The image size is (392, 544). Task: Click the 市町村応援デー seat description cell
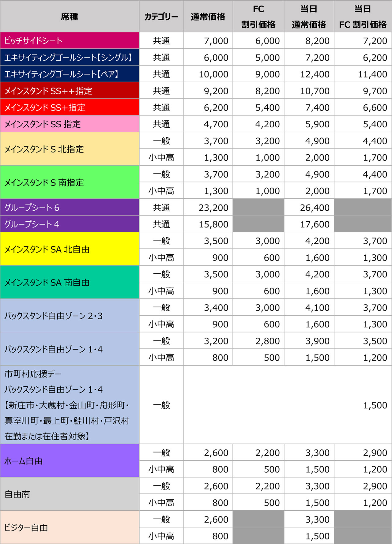(x=70, y=405)
